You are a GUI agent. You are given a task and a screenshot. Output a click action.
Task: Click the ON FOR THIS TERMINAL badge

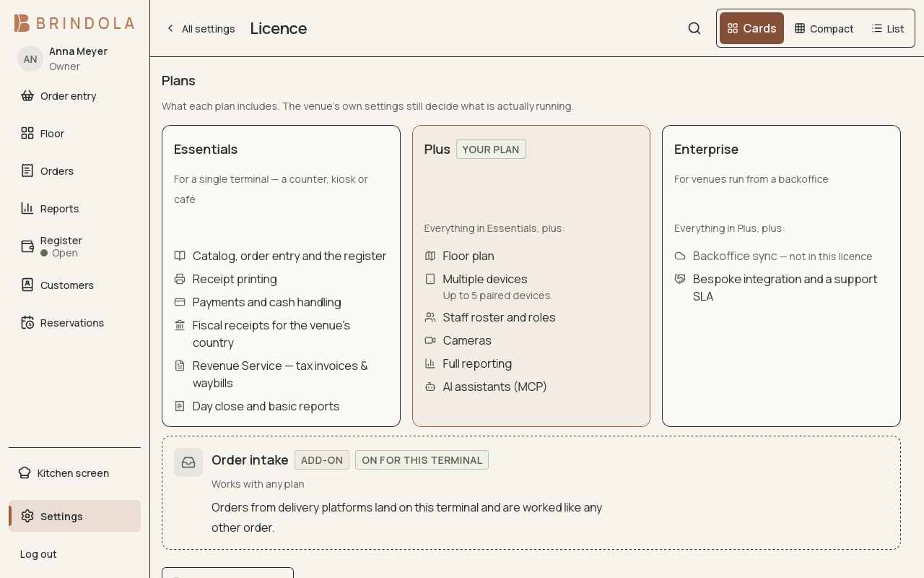(422, 460)
